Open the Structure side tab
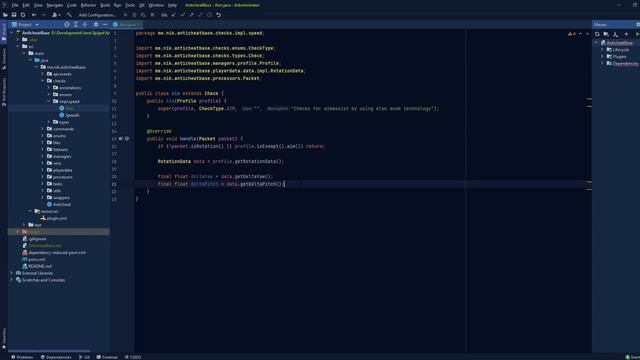The image size is (640, 360). pyautogui.click(x=4, y=59)
